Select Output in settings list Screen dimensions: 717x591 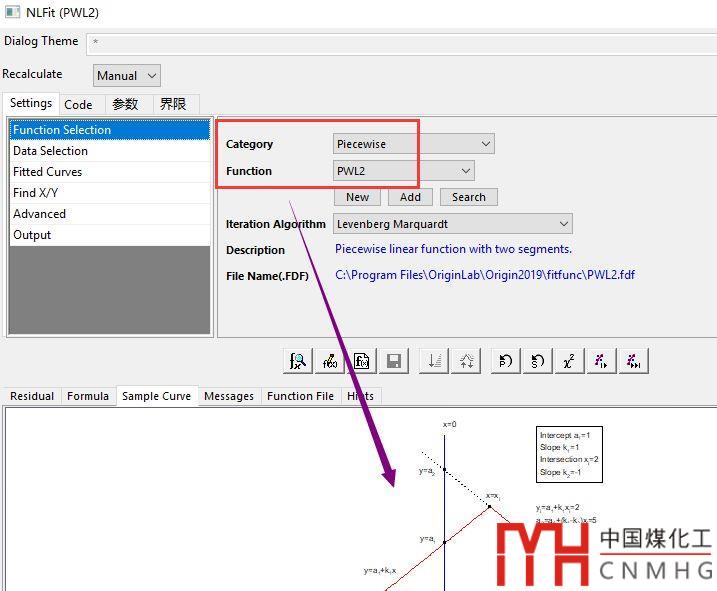(110, 235)
